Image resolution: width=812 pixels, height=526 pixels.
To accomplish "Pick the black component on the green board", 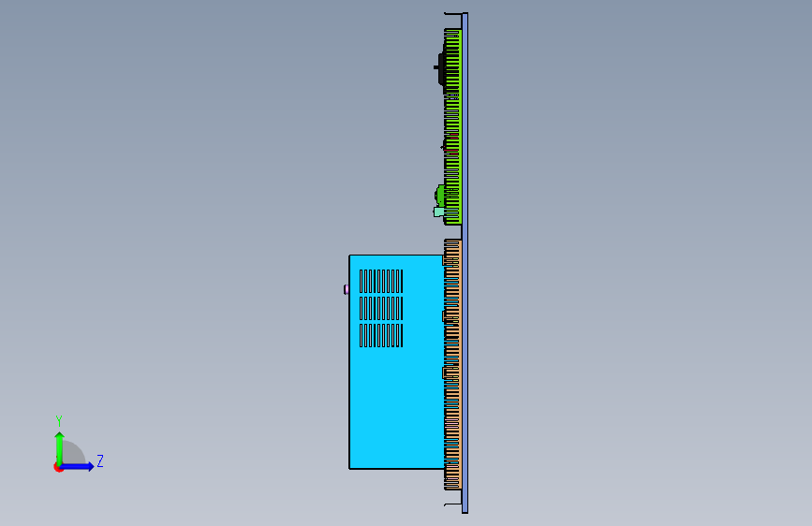I will tap(439, 67).
